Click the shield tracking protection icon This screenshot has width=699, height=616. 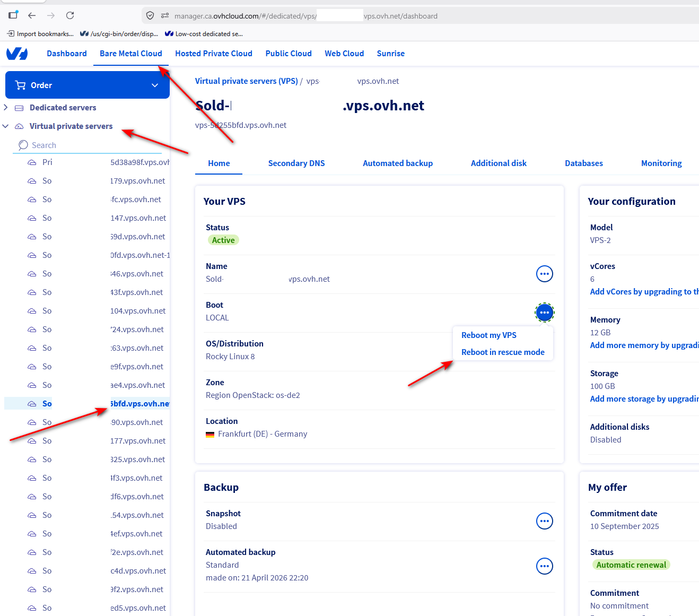coord(150,16)
